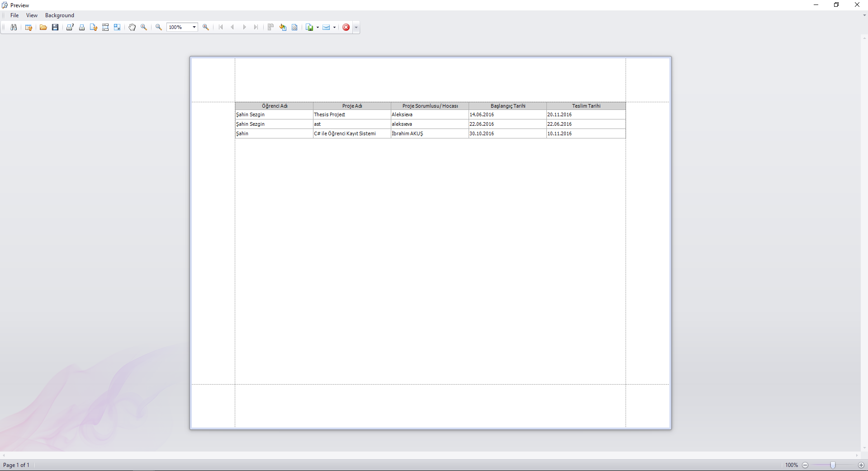Click the status bar zoom minus button

tap(805, 465)
